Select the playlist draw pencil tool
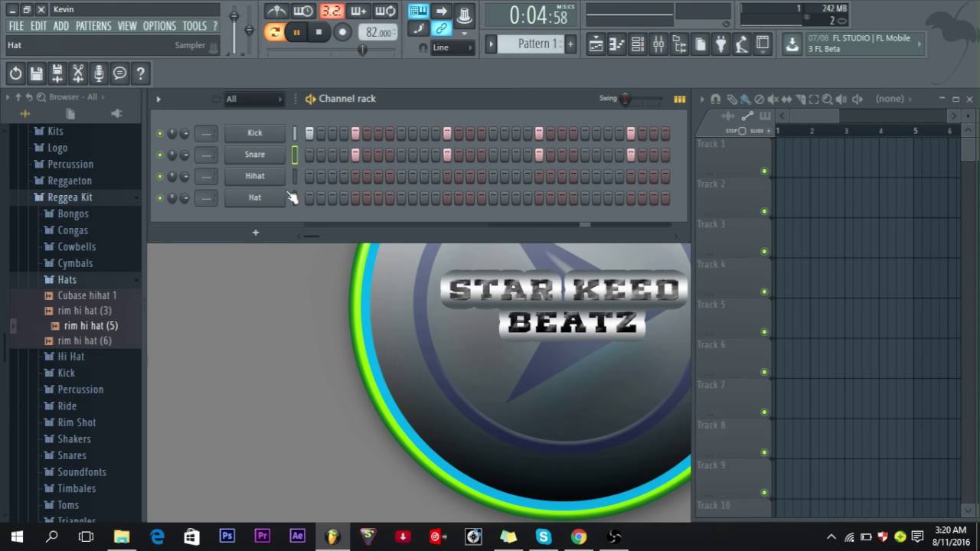The height and width of the screenshot is (551, 980). point(731,99)
